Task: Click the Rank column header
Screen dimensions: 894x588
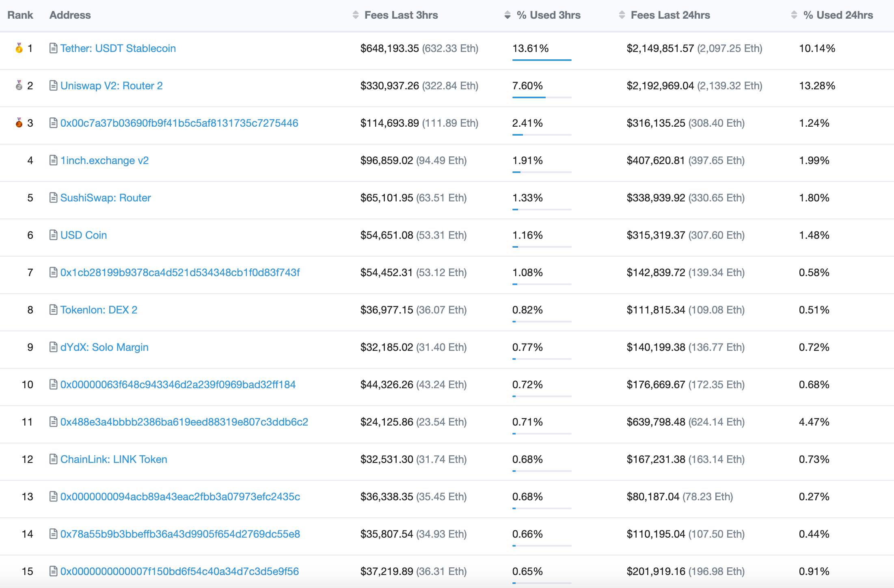Action: pyautogui.click(x=20, y=15)
